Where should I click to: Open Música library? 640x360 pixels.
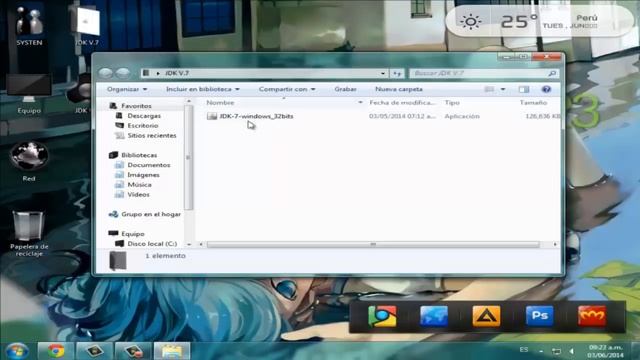(139, 184)
